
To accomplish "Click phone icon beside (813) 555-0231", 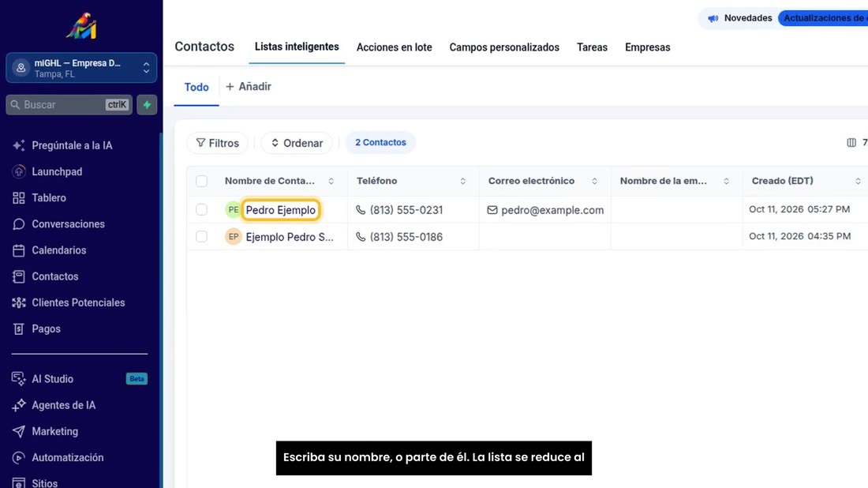I will click(361, 210).
